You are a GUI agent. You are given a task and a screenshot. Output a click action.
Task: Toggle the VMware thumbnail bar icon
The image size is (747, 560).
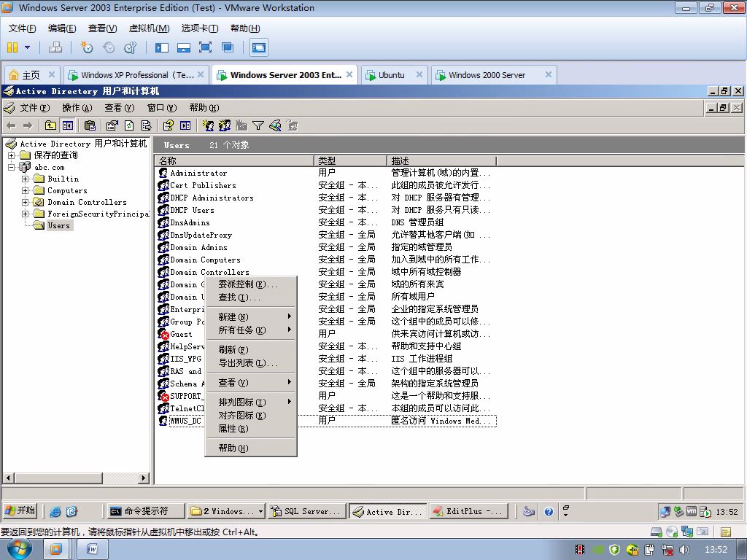183,47
